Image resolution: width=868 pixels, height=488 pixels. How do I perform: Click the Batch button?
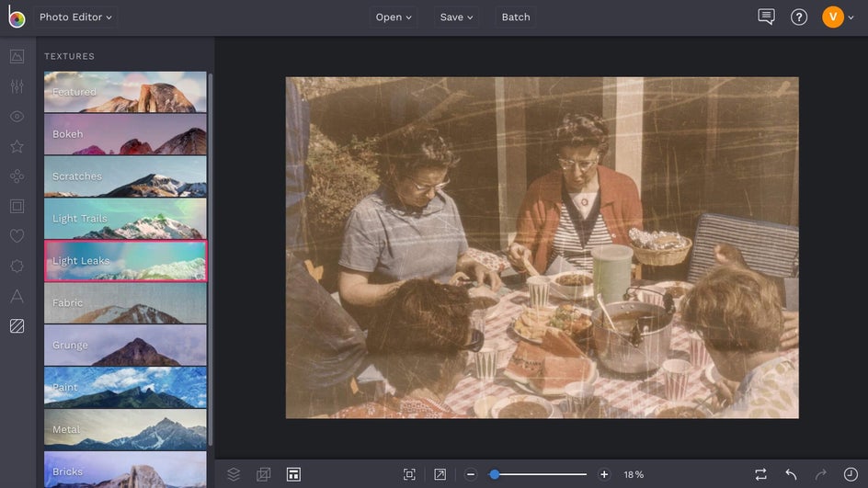point(515,17)
